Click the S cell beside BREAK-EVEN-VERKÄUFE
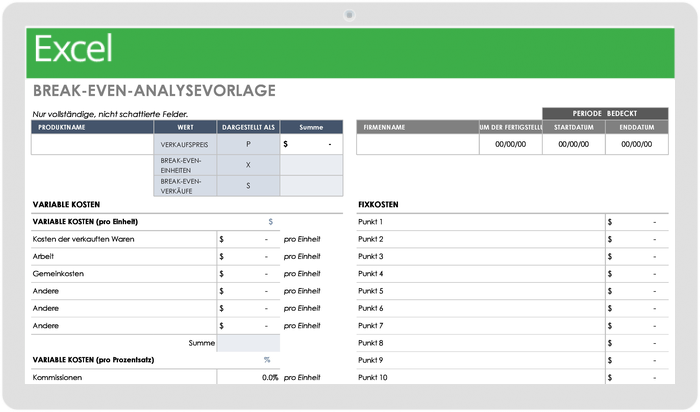Screen dimensions: 700x412 coord(248,186)
